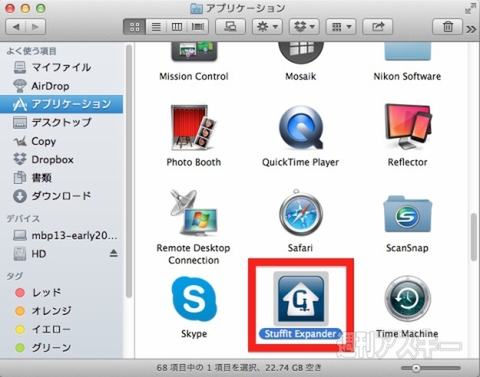
Task: Select the Safari compass icon
Action: [x=301, y=213]
